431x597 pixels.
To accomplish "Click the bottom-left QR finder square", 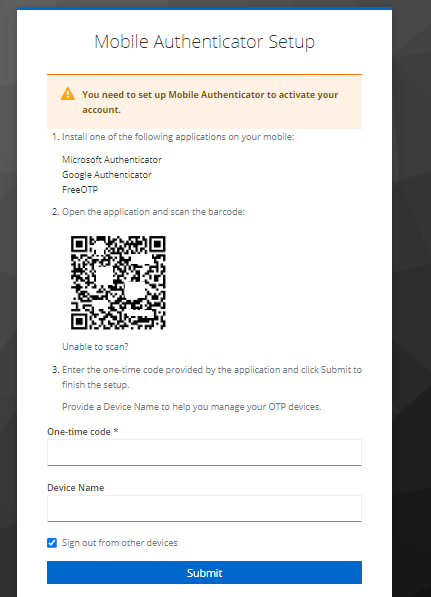I will click(80, 321).
